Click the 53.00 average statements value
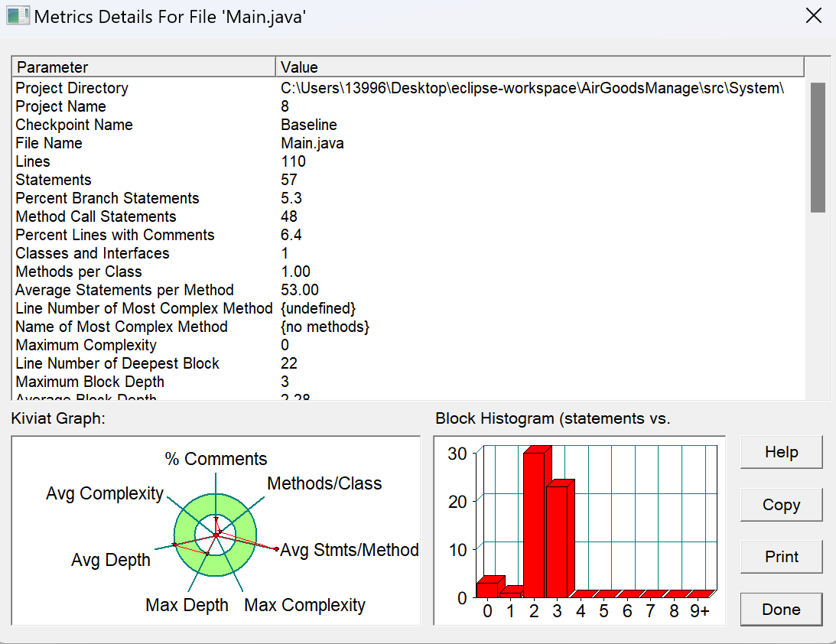836x644 pixels. click(x=300, y=290)
